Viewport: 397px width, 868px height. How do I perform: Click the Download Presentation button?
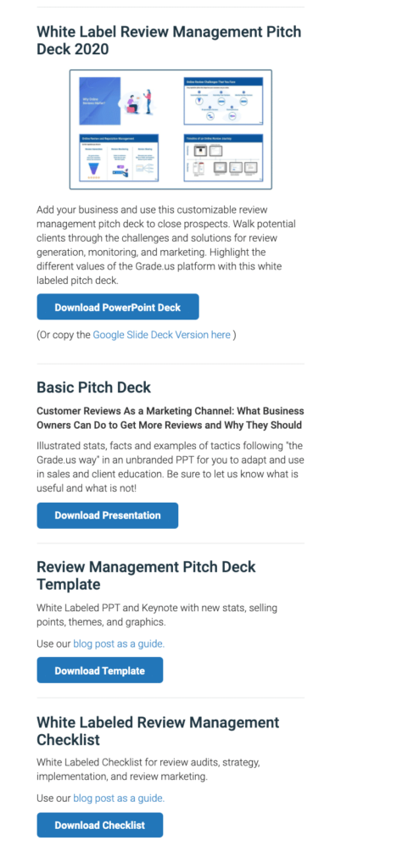[x=108, y=515]
